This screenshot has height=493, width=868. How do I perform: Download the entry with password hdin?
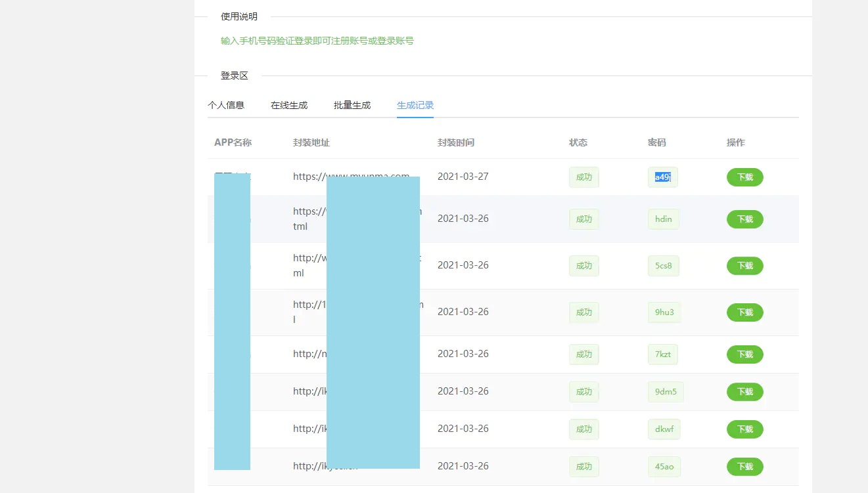point(744,219)
